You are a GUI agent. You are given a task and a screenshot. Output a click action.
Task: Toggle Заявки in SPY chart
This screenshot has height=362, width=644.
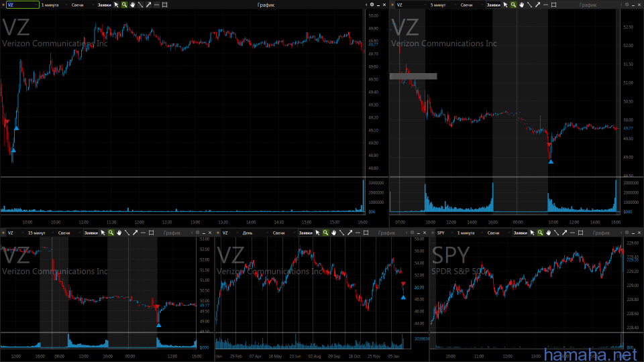(x=521, y=233)
